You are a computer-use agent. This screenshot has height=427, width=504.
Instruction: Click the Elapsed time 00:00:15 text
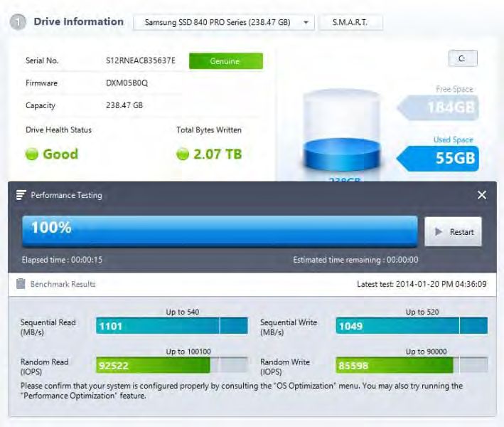point(62,260)
